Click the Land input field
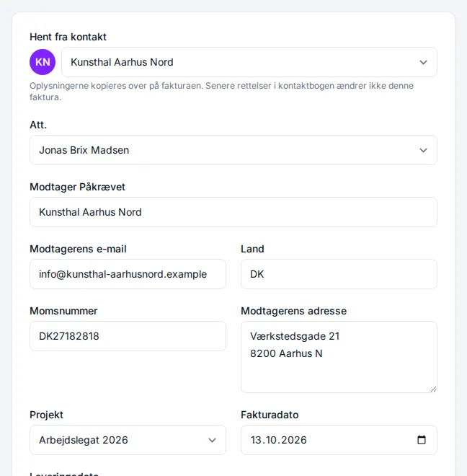Viewport: 467px width, 476px height. coord(339,274)
